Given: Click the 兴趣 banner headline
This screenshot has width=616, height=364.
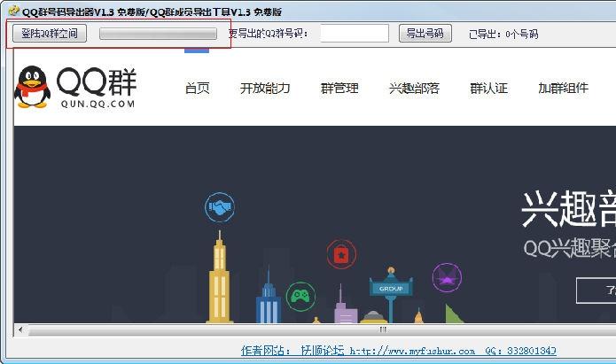Looking at the screenshot, I should point(568,209).
